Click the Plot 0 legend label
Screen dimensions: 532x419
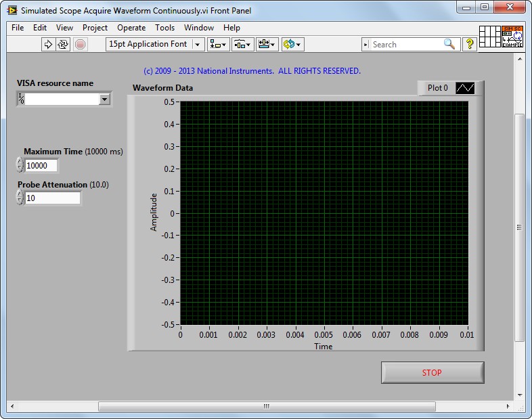coord(438,88)
